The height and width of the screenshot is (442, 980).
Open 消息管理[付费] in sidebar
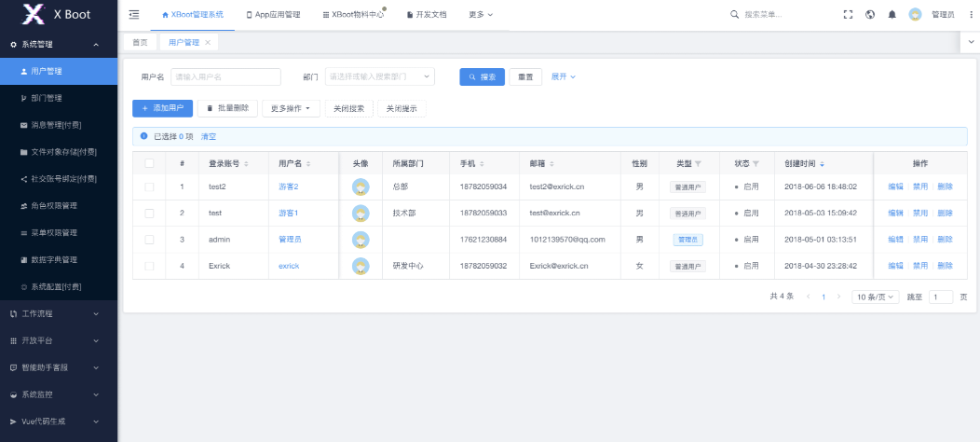coord(59,125)
